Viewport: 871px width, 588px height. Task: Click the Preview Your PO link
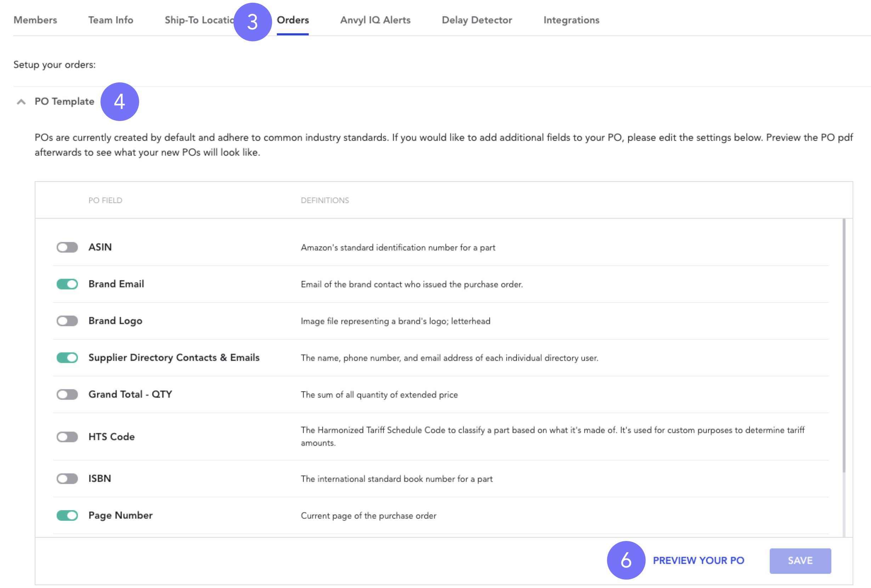coord(699,561)
